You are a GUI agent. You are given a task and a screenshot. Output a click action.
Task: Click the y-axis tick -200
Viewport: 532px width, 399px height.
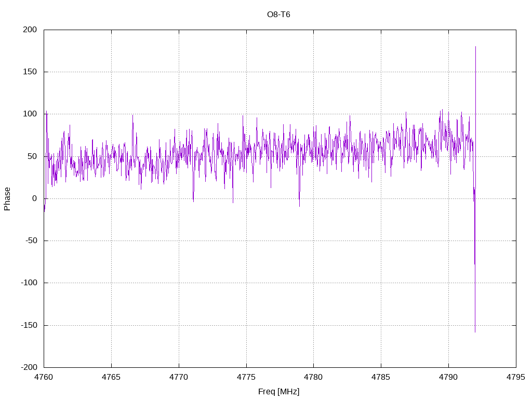coord(29,367)
